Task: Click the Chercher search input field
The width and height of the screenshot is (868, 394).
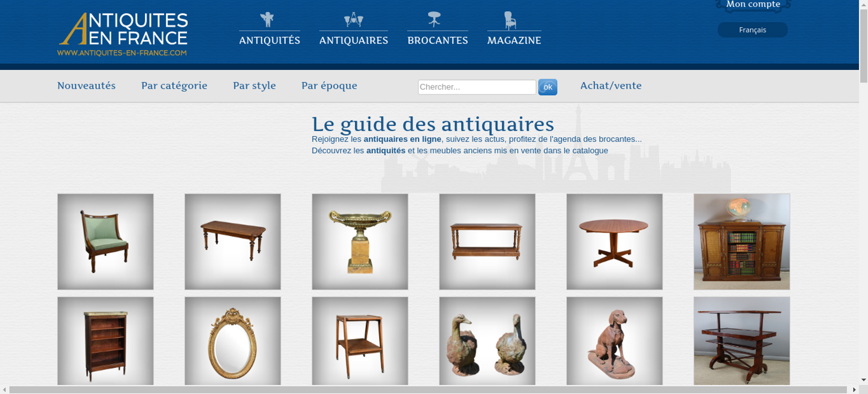Action: (477, 87)
